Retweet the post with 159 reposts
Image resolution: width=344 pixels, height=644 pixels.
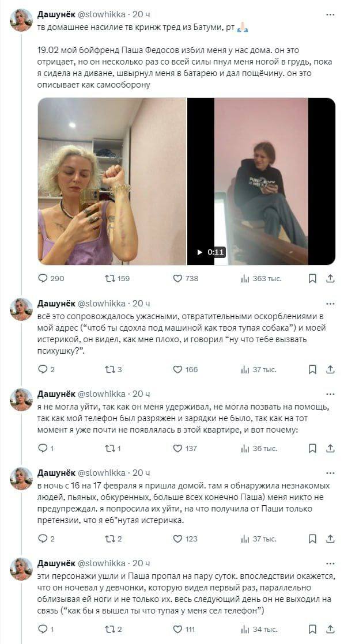[118, 278]
